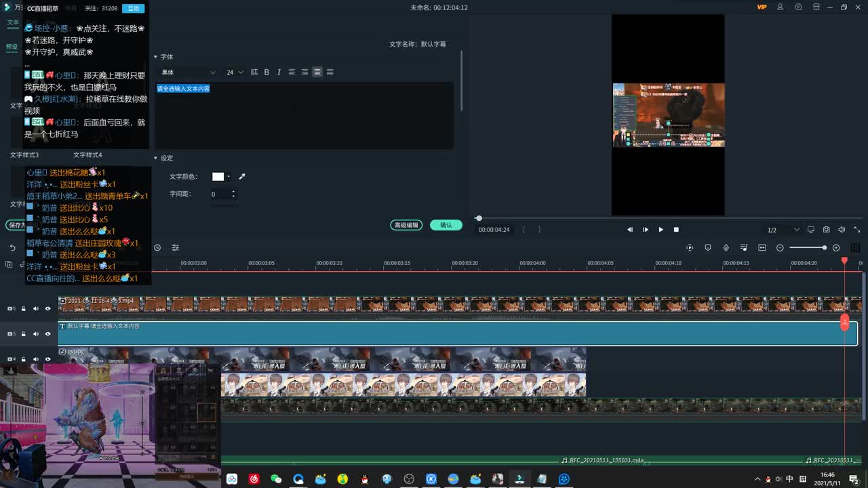Click the white text color swatch
Viewport: 868px width, 488px height.
[x=218, y=177]
